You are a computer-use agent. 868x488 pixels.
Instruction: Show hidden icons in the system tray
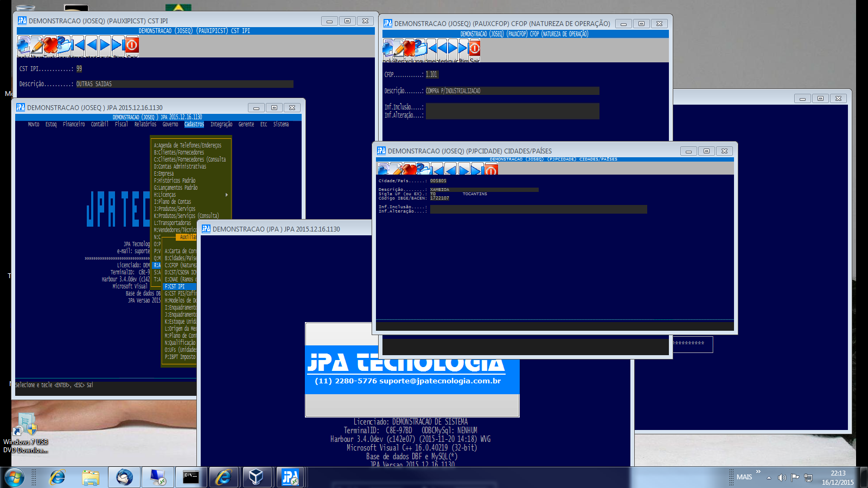(x=769, y=478)
